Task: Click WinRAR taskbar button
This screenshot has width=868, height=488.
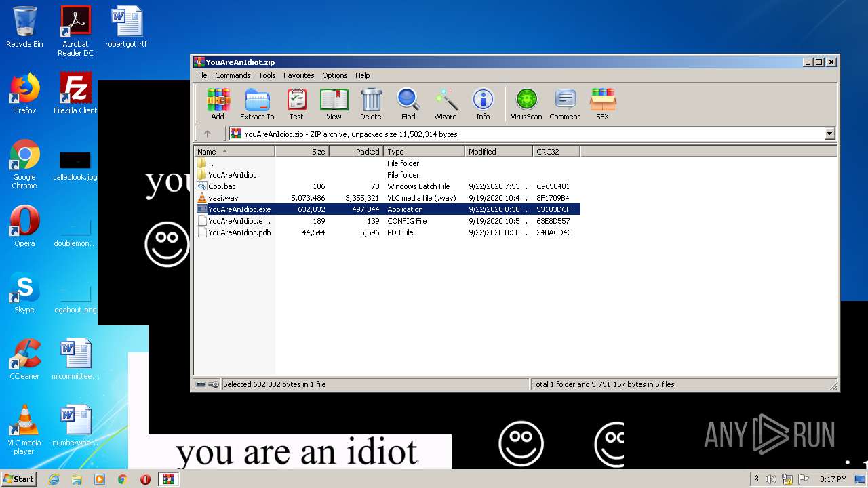Action: (x=169, y=479)
